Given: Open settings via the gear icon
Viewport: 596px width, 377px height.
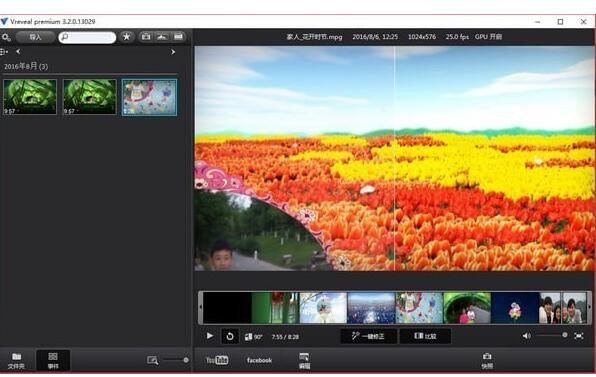Looking at the screenshot, I should pos(6,37).
